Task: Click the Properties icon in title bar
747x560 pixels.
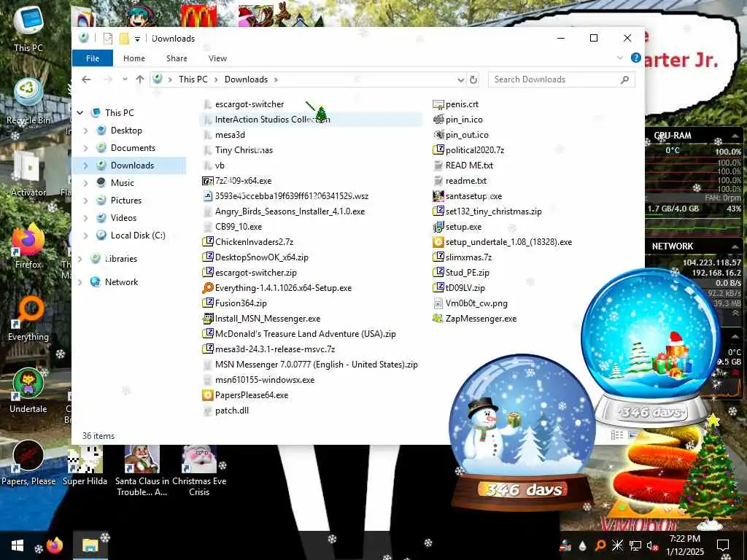Action: [x=108, y=39]
